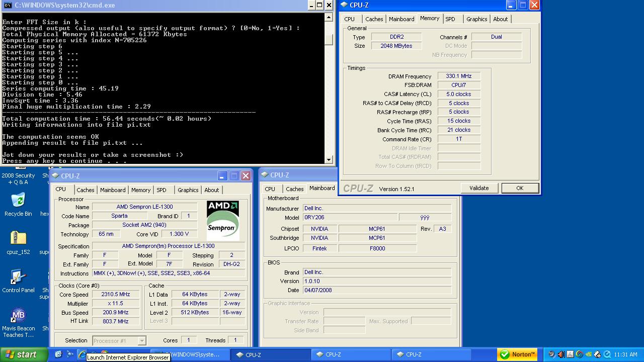Click Core Speed value 2310.5 MHz
Viewport: 644px width, 362px height.
(116, 295)
